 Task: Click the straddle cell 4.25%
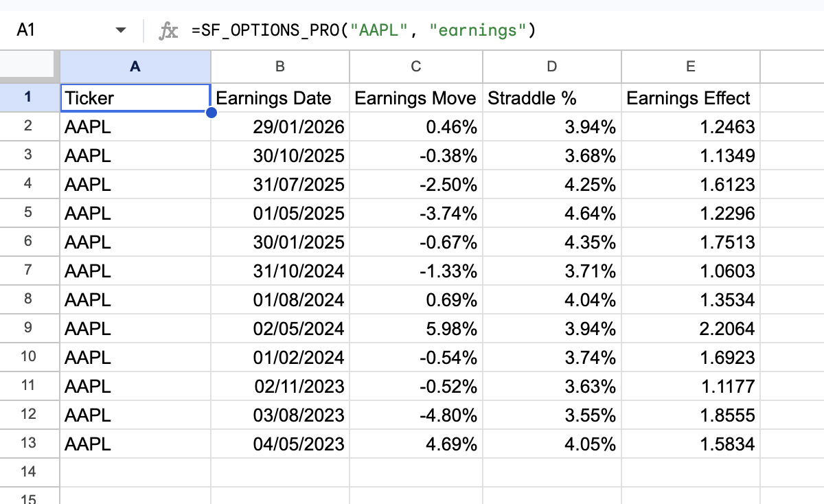552,184
